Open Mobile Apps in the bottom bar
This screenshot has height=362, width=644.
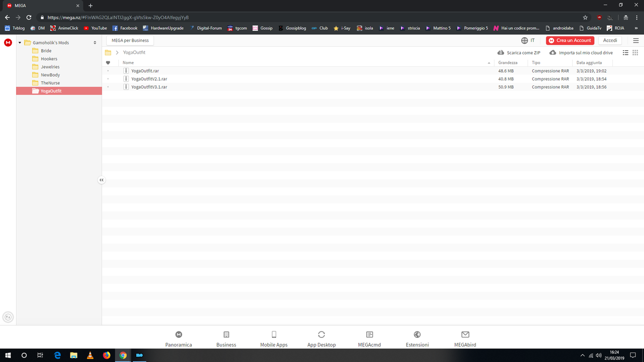coord(274,339)
